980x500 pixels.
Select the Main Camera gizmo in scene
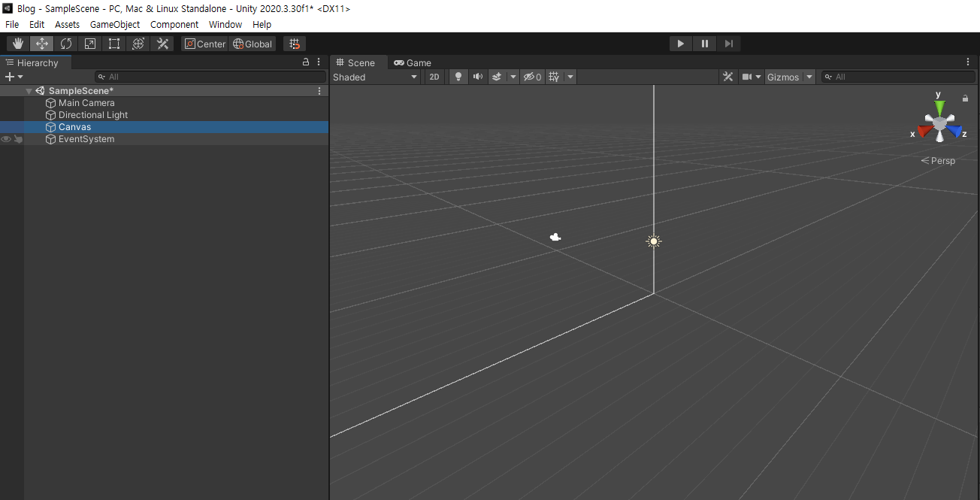[555, 237]
